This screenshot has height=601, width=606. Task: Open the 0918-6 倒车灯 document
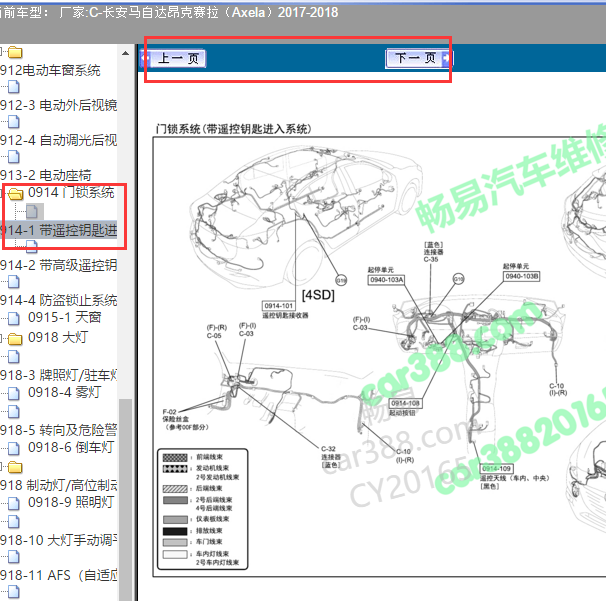(x=71, y=447)
